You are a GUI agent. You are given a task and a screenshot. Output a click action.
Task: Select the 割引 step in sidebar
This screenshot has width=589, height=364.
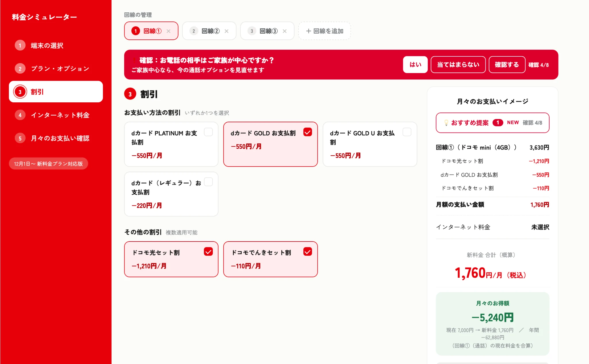[56, 92]
